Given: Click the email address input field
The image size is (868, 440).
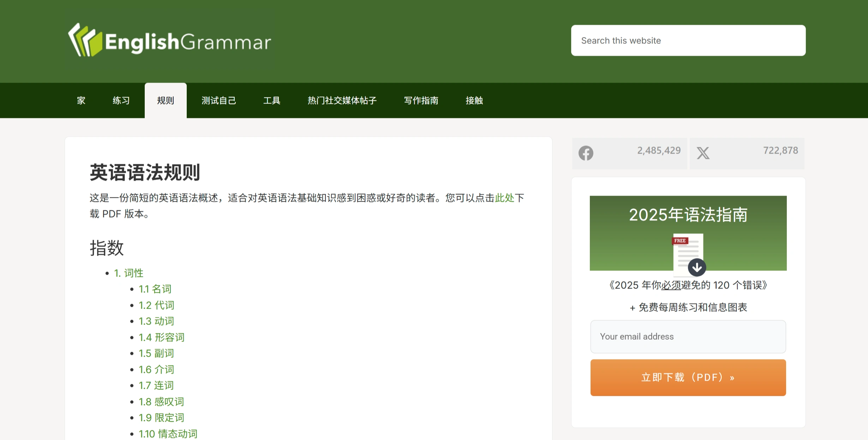Looking at the screenshot, I should [688, 337].
